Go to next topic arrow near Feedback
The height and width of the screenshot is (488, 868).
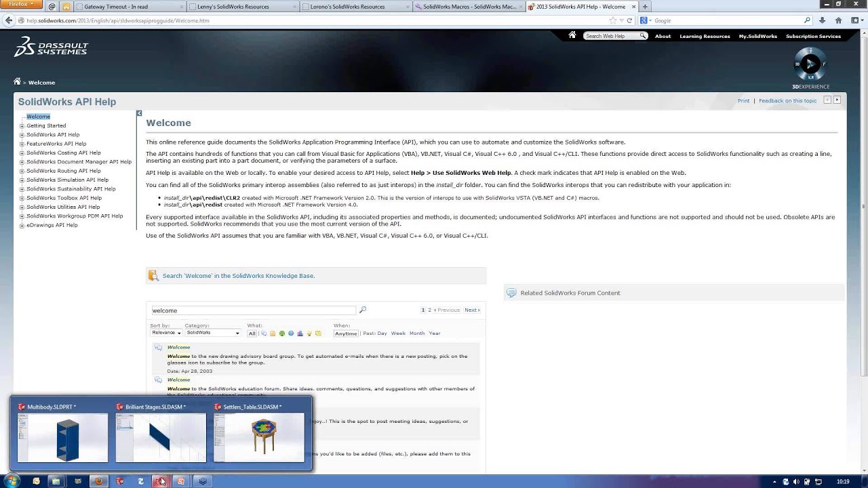click(x=837, y=100)
